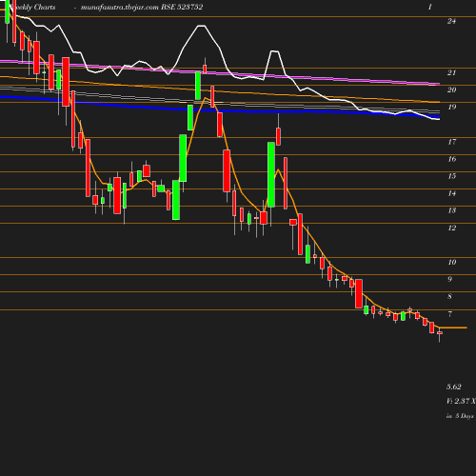Click the price axis label 19

coord(451,107)
